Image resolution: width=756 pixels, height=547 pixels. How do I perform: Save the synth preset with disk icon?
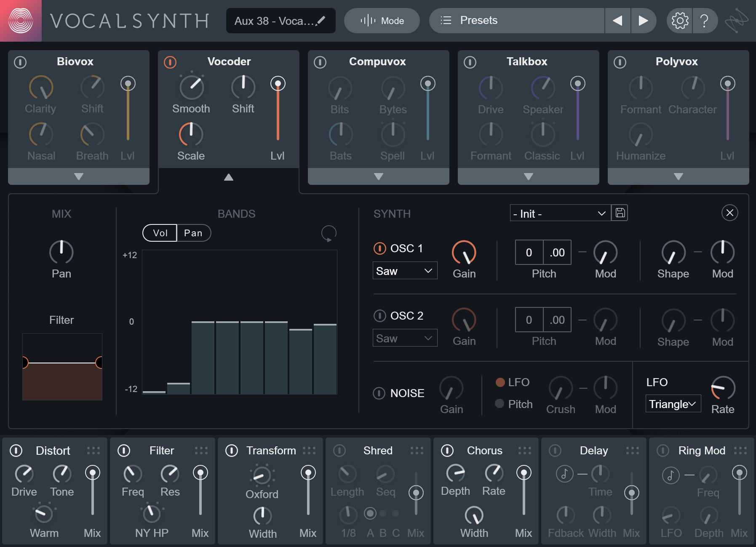[620, 213]
